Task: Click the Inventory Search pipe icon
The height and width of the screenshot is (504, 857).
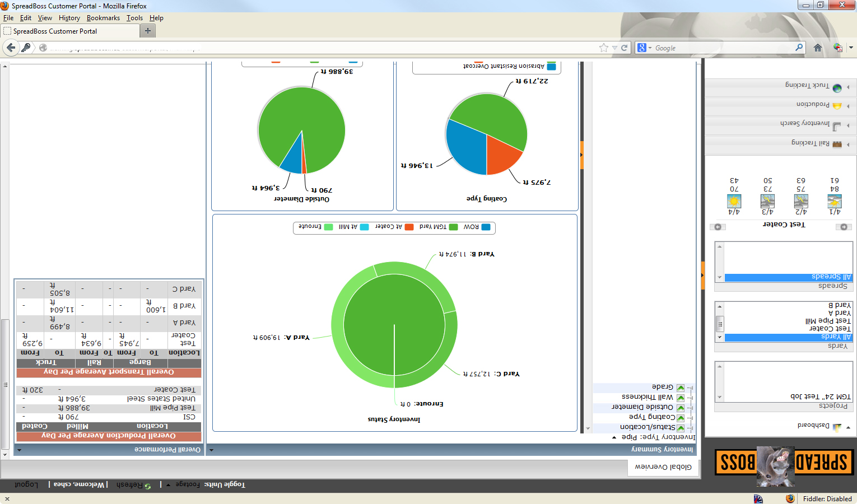Action: click(837, 125)
